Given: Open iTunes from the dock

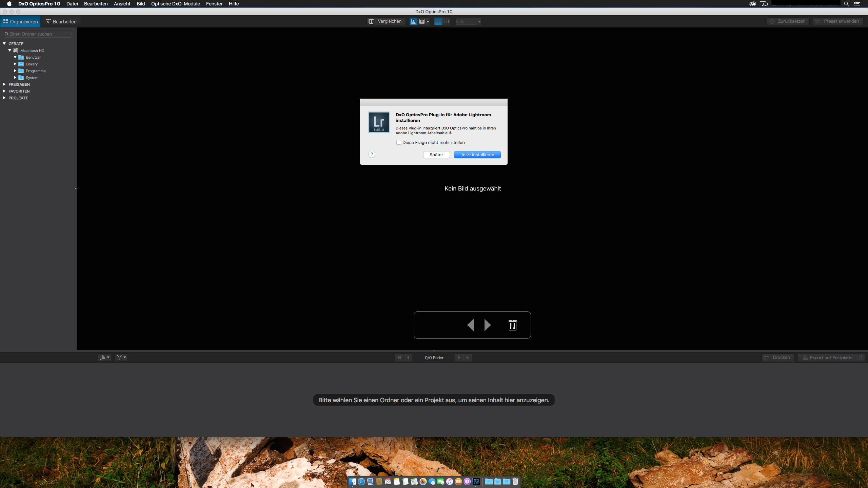Looking at the screenshot, I should 450,482.
